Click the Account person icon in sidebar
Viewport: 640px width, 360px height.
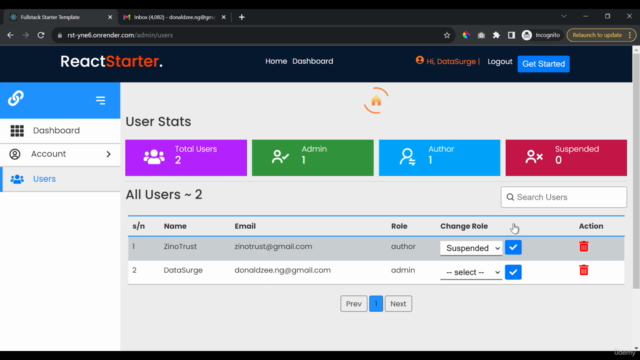tap(15, 154)
